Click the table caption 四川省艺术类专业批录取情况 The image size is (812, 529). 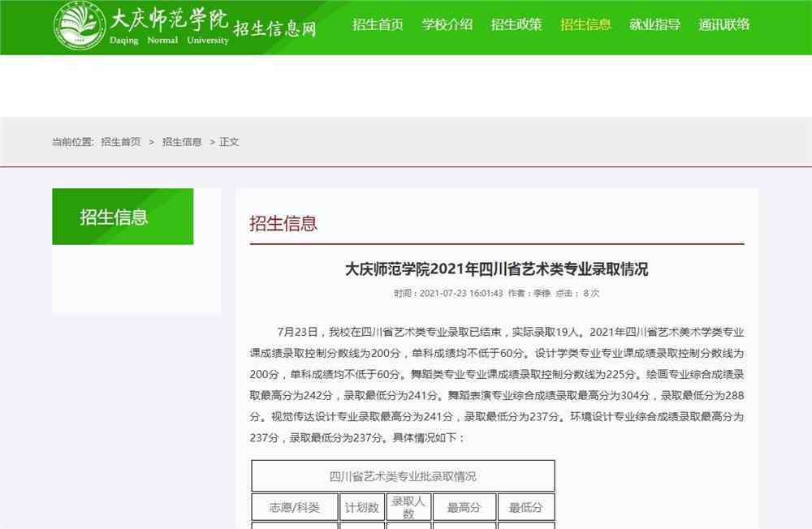[403, 476]
